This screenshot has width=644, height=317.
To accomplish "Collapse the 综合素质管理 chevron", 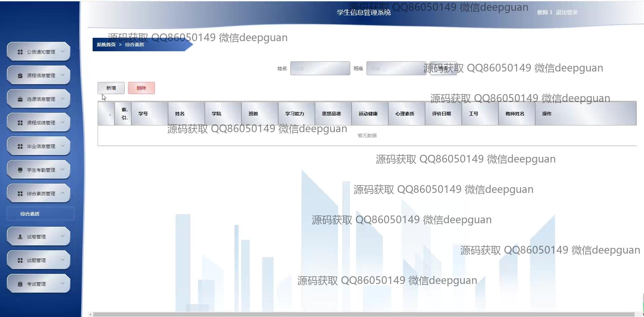I will (63, 193).
